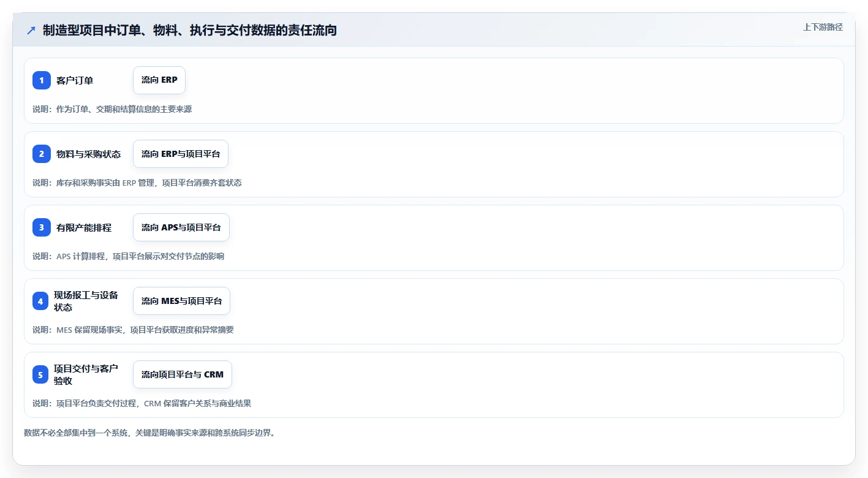Image resolution: width=868 pixels, height=478 pixels.
Task: Select the step 4 number badge
Action: pyautogui.click(x=40, y=301)
